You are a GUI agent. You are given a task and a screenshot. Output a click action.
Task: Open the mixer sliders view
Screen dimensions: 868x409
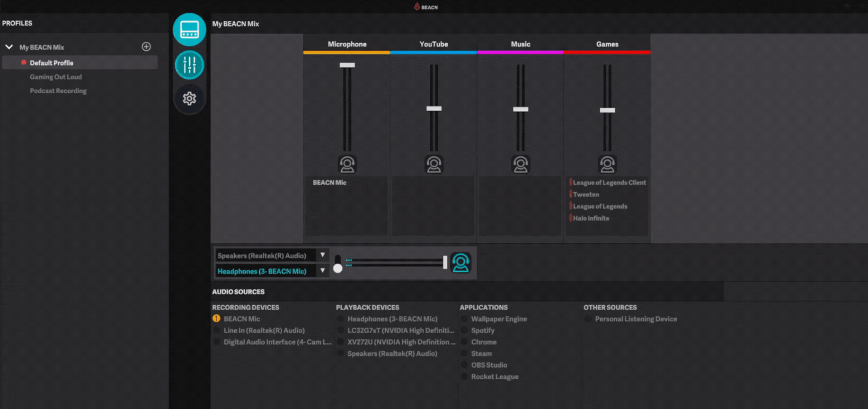(189, 65)
